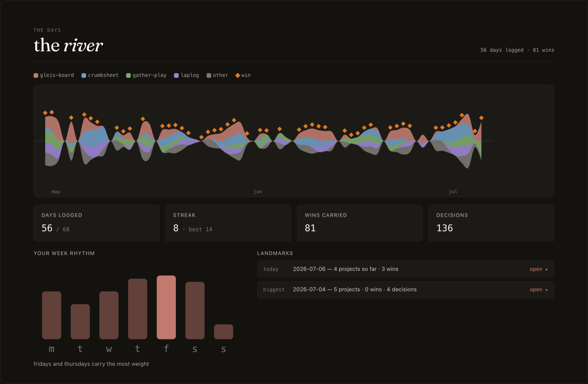This screenshot has height=384, width=588.
Task: Click the 'best 14' streak text
Action: click(200, 229)
